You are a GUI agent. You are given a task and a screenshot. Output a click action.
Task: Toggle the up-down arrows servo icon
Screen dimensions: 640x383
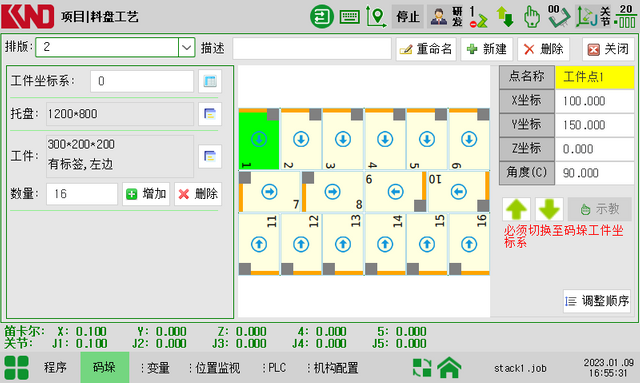coord(504,17)
